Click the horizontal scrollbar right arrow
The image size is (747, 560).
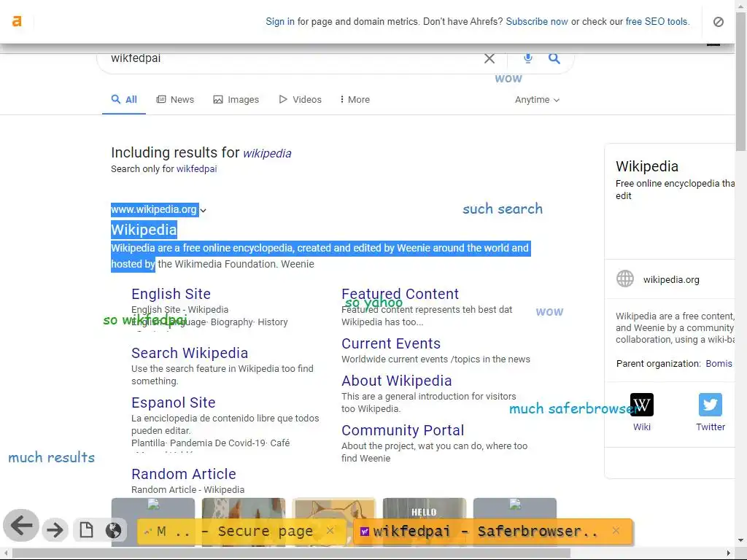pyautogui.click(x=729, y=553)
